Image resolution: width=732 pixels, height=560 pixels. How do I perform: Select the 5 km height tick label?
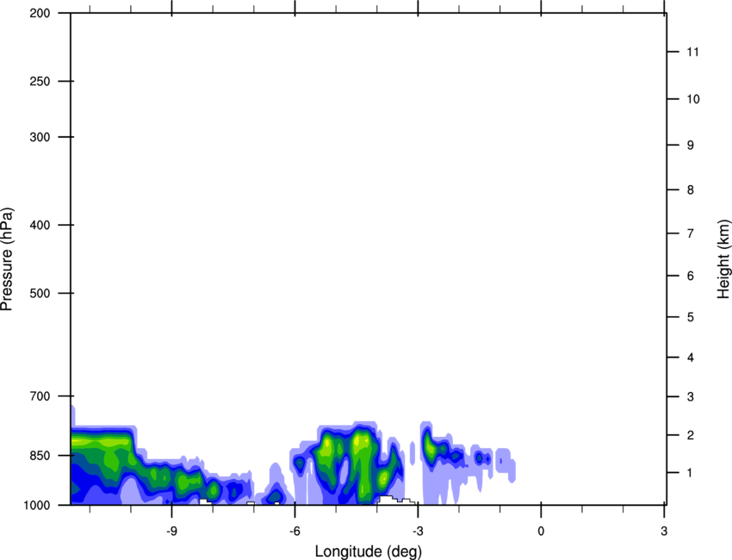(x=690, y=318)
